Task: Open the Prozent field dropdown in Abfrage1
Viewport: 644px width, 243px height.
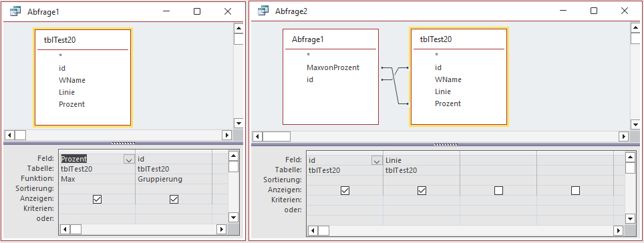Action: point(128,160)
